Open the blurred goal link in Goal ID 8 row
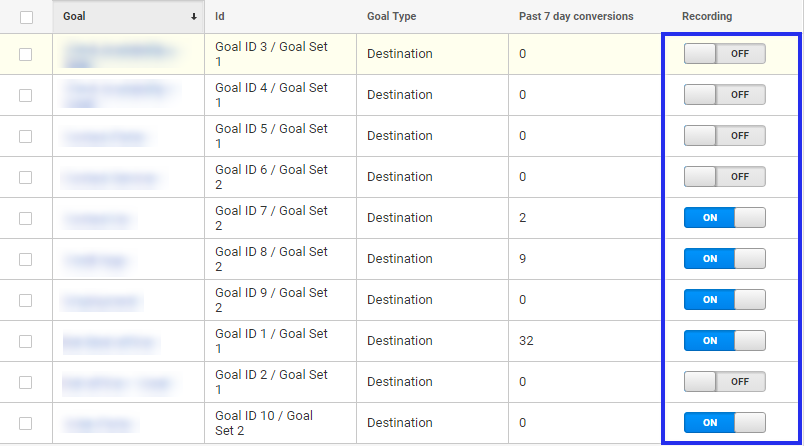The height and width of the screenshot is (446, 805). [95, 261]
